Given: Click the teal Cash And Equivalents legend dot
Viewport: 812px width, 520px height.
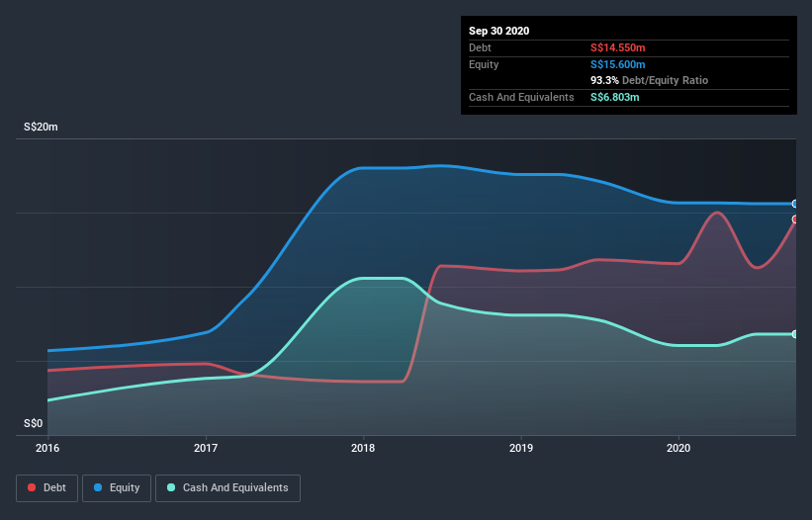Looking at the screenshot, I should (171, 487).
